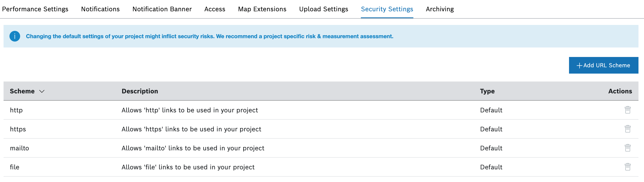Click the Description column header
This screenshot has width=644, height=182.
pyautogui.click(x=140, y=91)
